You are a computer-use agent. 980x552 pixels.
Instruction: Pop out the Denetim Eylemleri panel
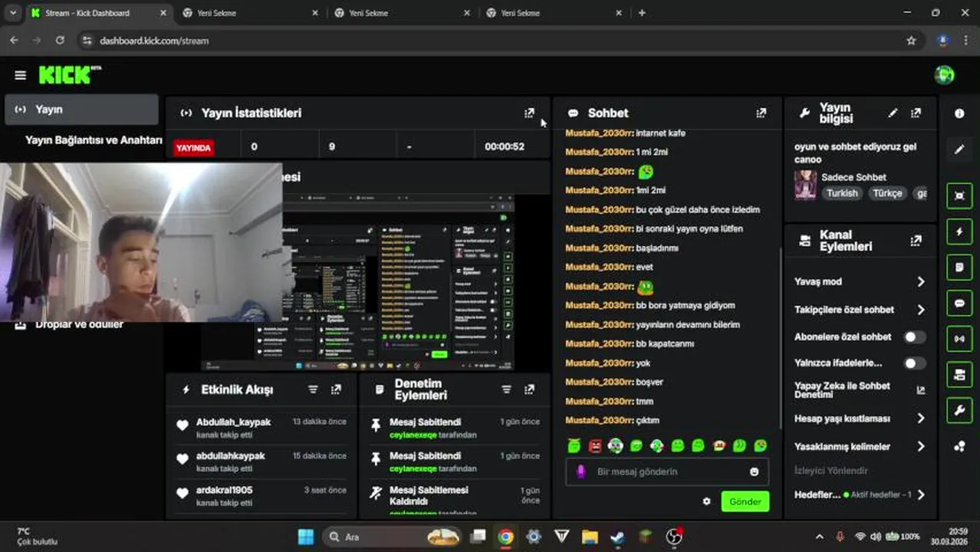[529, 389]
